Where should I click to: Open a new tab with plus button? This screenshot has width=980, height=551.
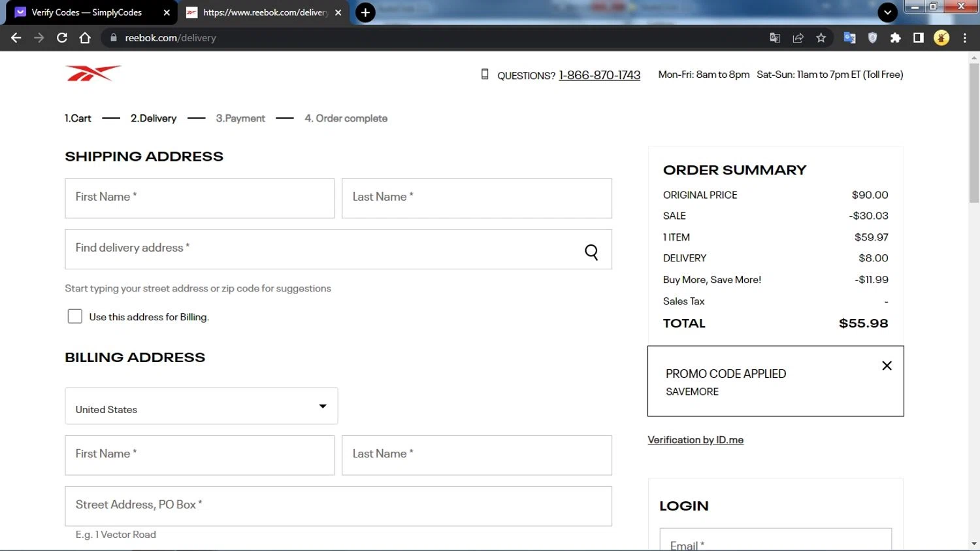point(365,12)
